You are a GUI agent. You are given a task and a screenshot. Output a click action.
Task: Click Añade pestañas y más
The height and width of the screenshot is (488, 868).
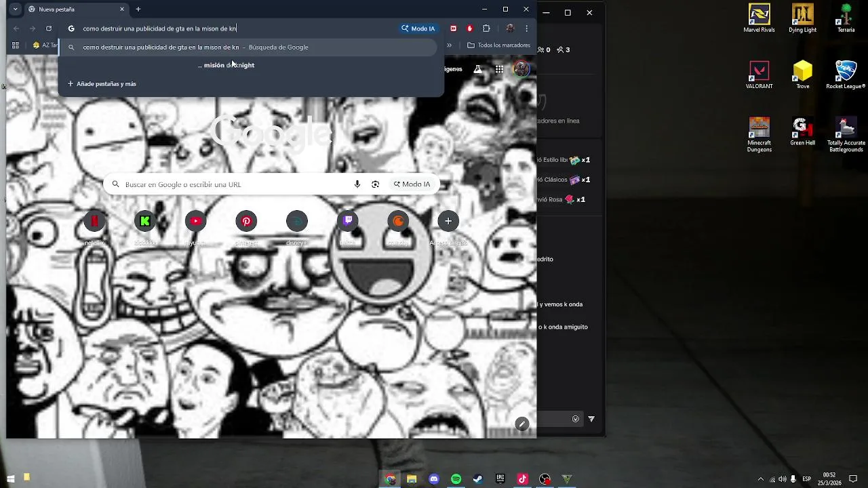102,84
